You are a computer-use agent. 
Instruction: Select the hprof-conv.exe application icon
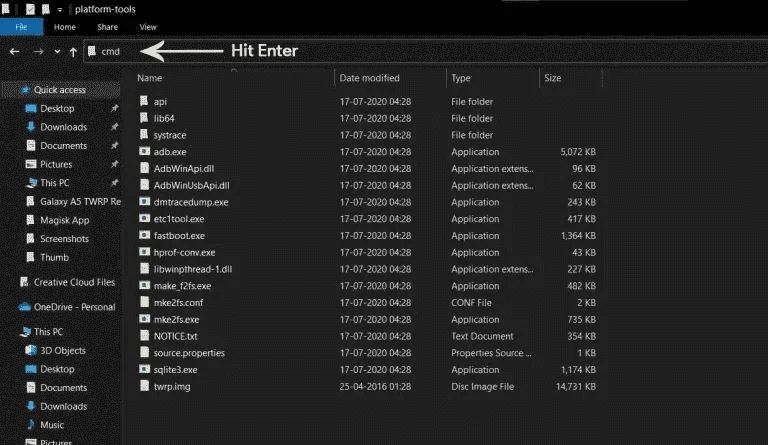click(x=144, y=252)
